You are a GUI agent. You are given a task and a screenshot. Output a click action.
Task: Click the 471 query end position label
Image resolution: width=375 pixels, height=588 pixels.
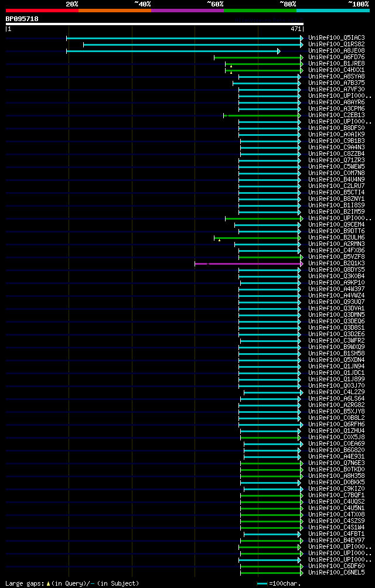pyautogui.click(x=296, y=29)
